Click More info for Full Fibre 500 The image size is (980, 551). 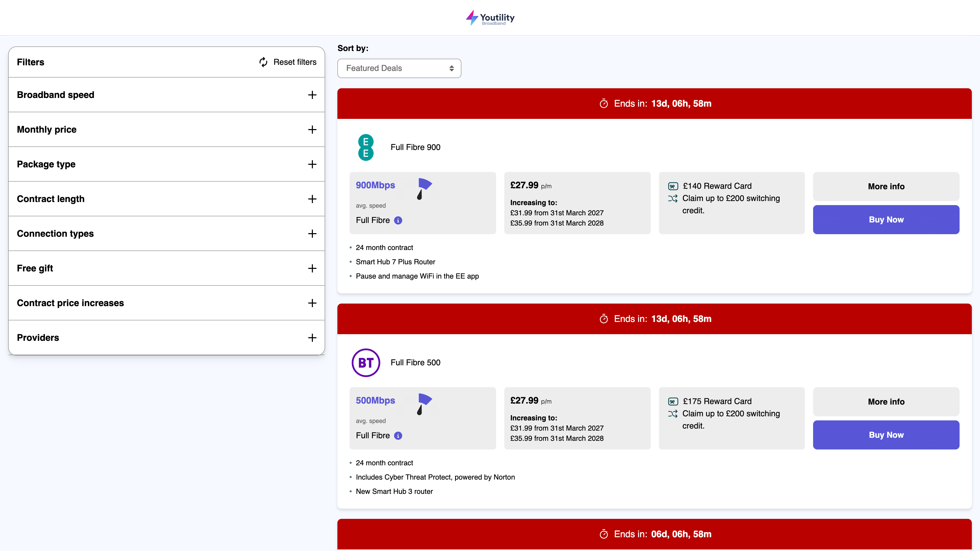pyautogui.click(x=886, y=402)
